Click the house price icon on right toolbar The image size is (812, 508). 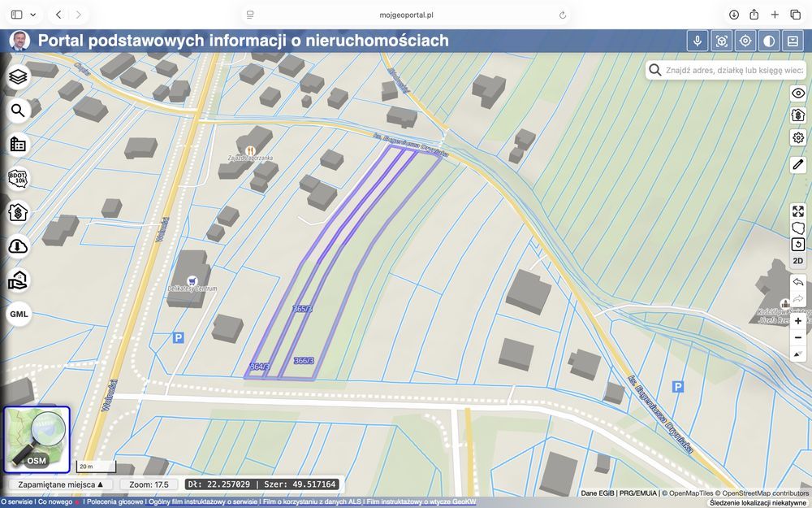[798, 115]
